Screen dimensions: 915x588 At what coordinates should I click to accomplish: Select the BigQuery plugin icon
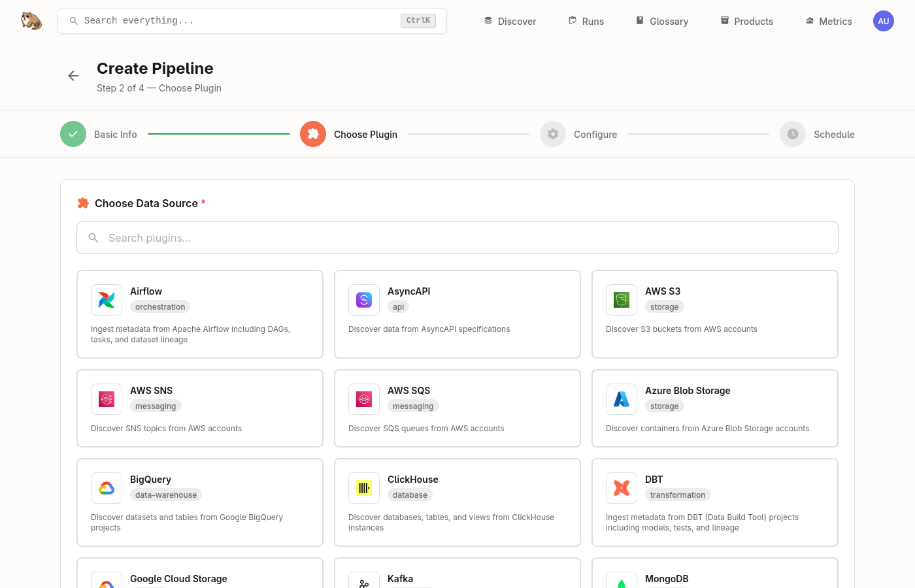(x=106, y=487)
